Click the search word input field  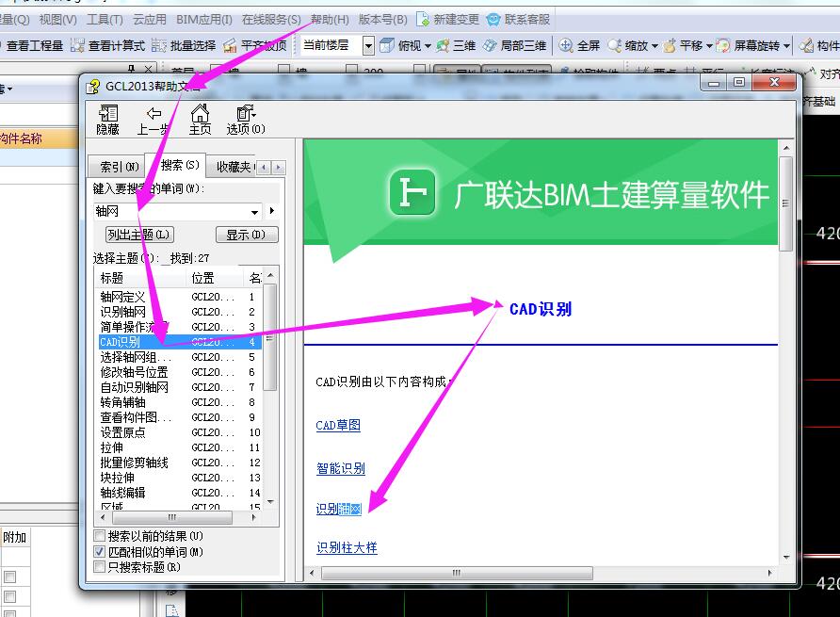(x=171, y=211)
